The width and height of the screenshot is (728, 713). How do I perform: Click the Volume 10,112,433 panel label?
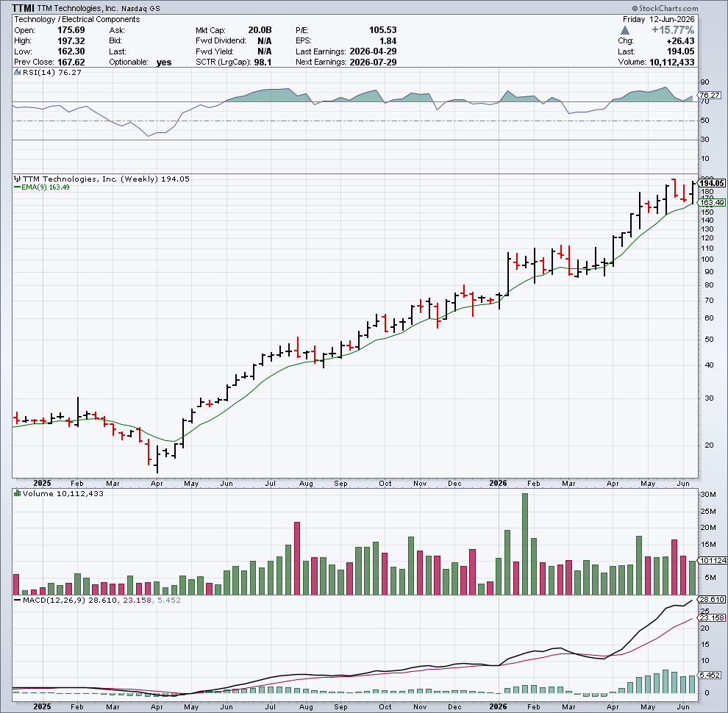tap(63, 493)
